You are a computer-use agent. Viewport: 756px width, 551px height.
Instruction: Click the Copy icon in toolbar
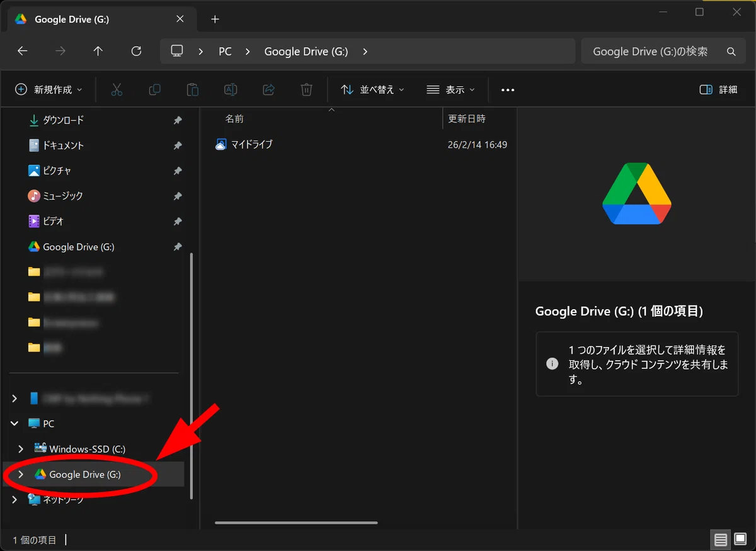154,89
